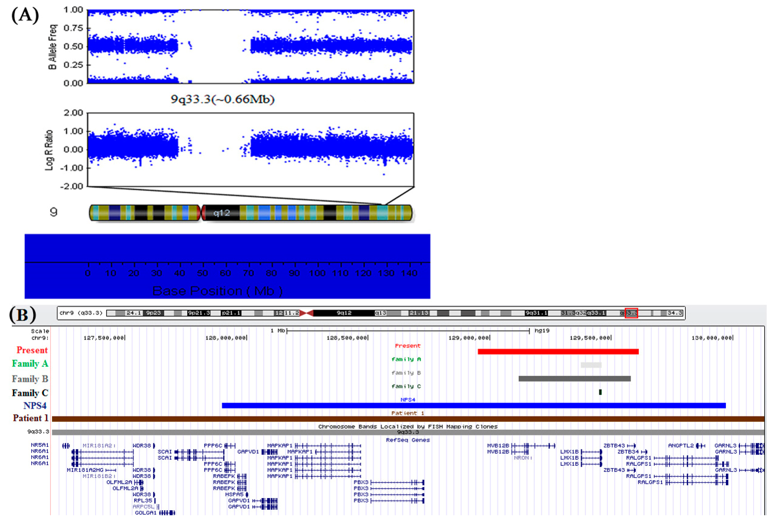Select the blue NPS4 track bar
775x532 pixels.
pyautogui.click(x=473, y=405)
